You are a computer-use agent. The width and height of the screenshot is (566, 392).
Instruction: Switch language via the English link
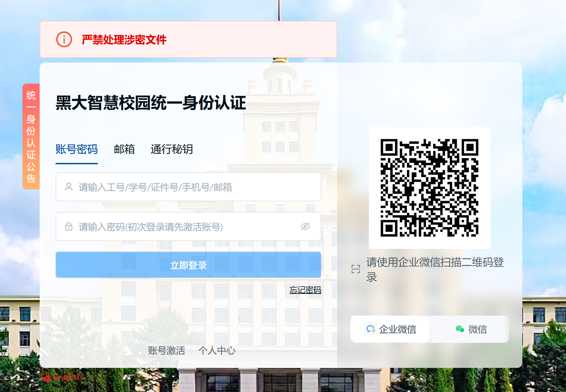67,377
